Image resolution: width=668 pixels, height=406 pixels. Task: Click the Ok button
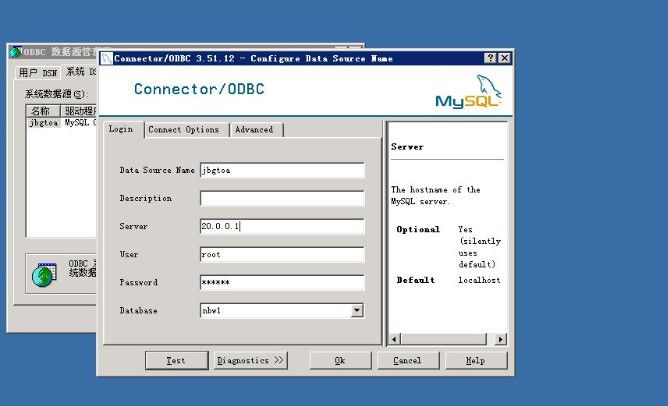point(340,360)
